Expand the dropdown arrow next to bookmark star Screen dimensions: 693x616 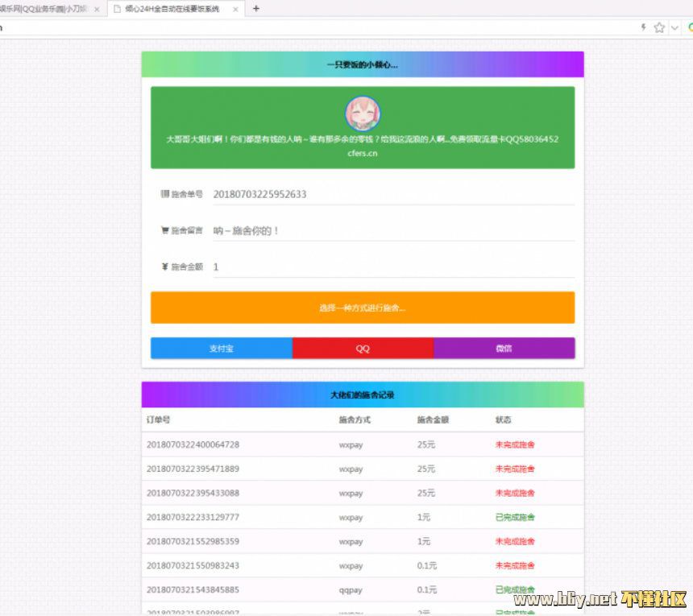click(674, 27)
